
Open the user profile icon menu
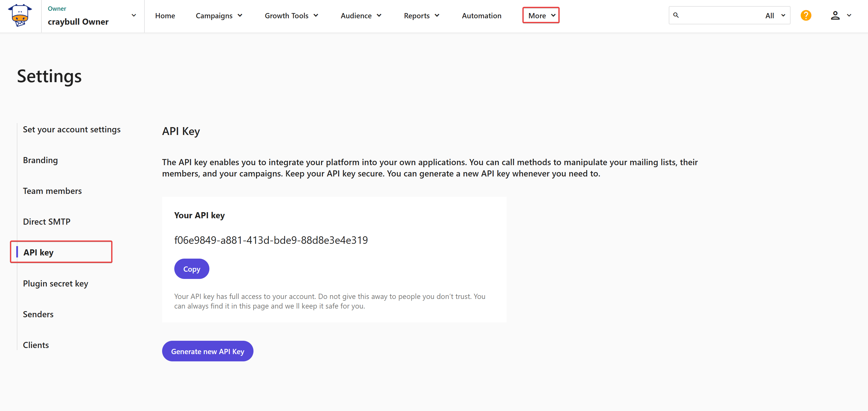pos(835,15)
